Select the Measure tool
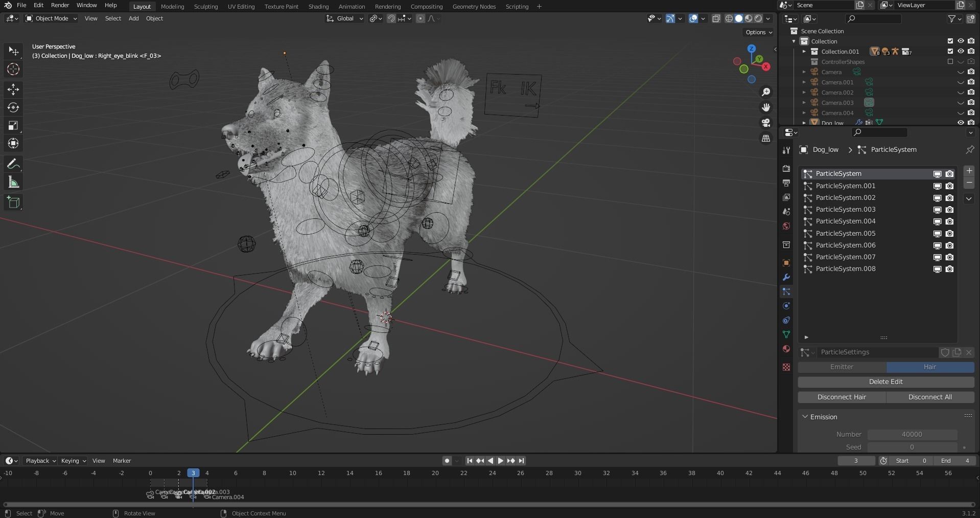The height and width of the screenshot is (518, 980). (x=13, y=183)
